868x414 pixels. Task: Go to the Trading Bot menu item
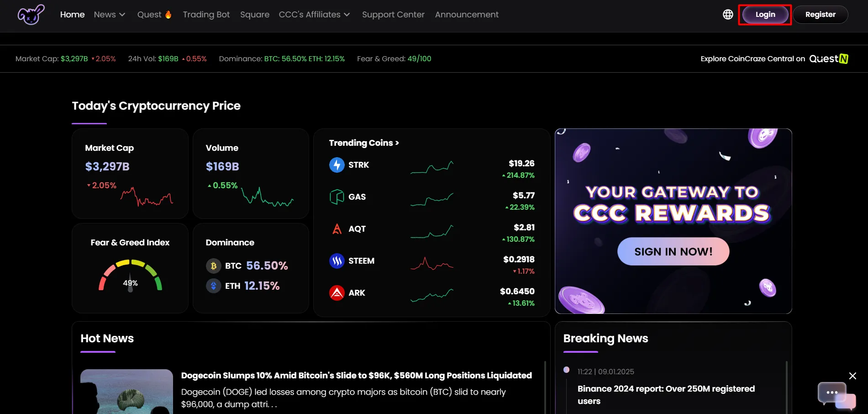click(x=206, y=15)
